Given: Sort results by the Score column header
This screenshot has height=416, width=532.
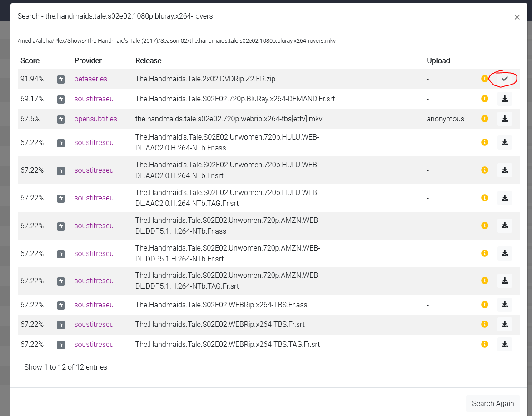Looking at the screenshot, I should coord(30,60).
